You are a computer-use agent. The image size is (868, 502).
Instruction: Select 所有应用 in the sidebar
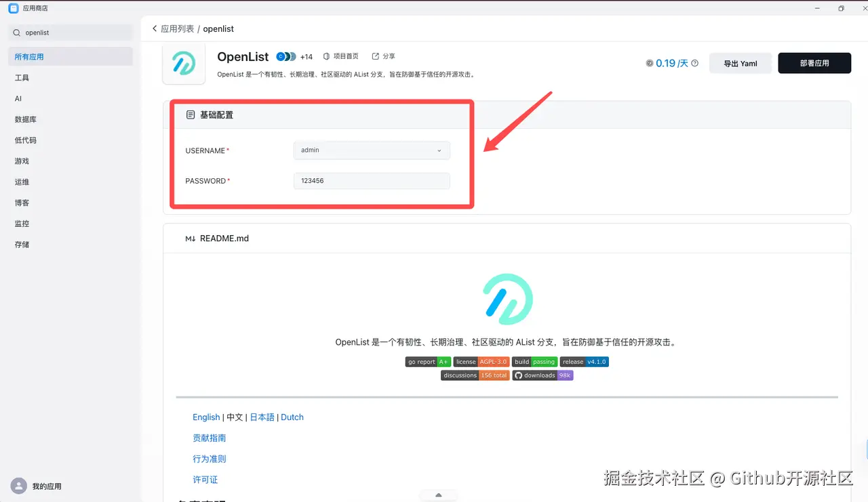[71, 57]
